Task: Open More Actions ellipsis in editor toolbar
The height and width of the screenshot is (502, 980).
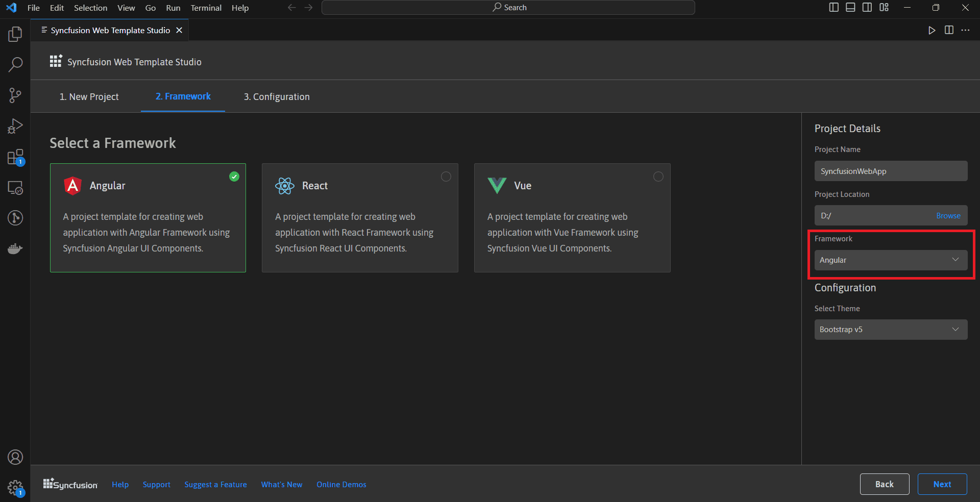Action: tap(965, 30)
